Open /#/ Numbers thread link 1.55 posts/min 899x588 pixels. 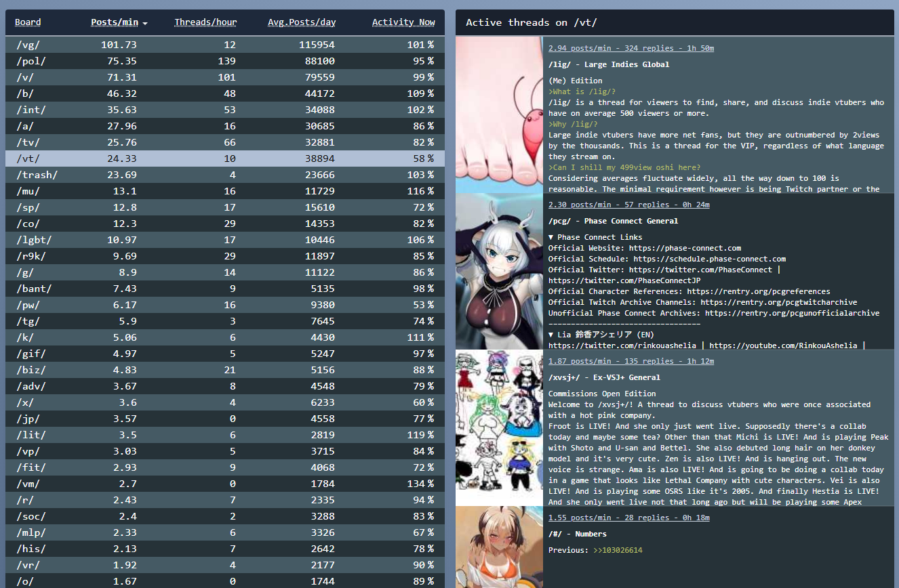point(629,518)
